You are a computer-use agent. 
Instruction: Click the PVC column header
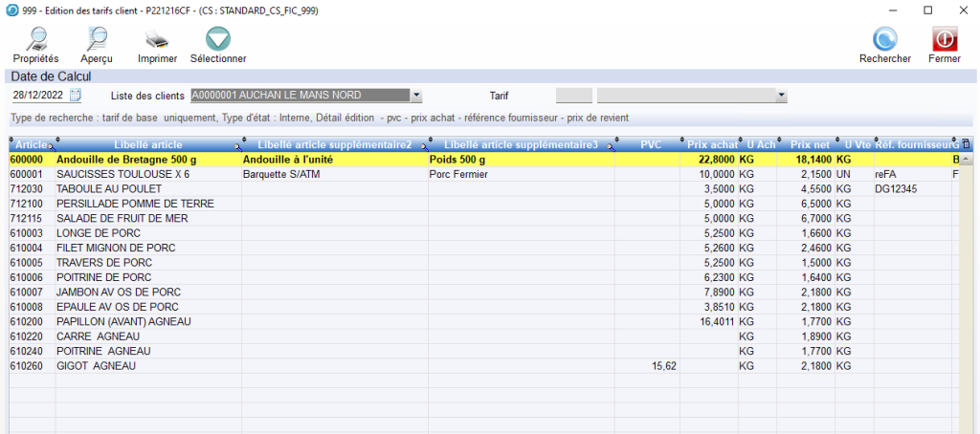point(650,144)
